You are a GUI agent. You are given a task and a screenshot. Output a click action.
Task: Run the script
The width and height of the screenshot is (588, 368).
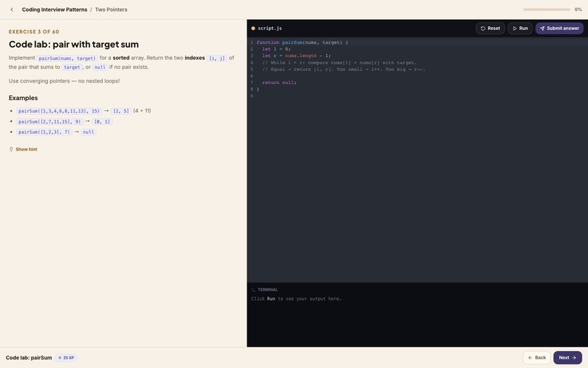pyautogui.click(x=519, y=28)
